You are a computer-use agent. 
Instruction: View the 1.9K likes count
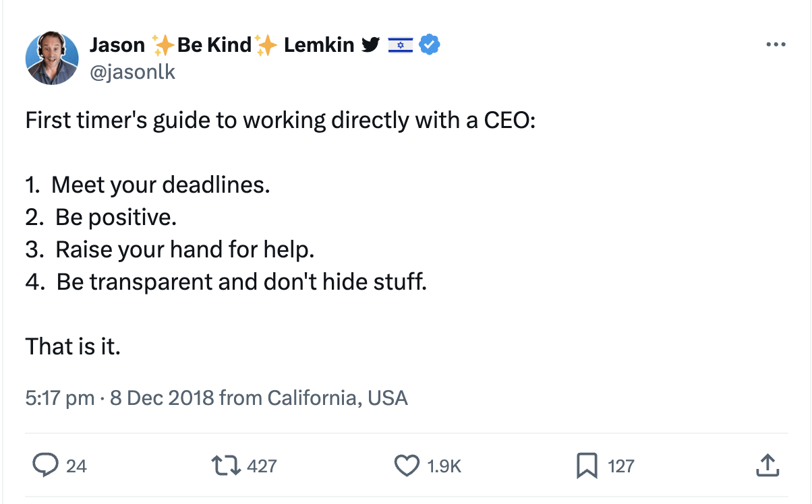pyautogui.click(x=444, y=466)
